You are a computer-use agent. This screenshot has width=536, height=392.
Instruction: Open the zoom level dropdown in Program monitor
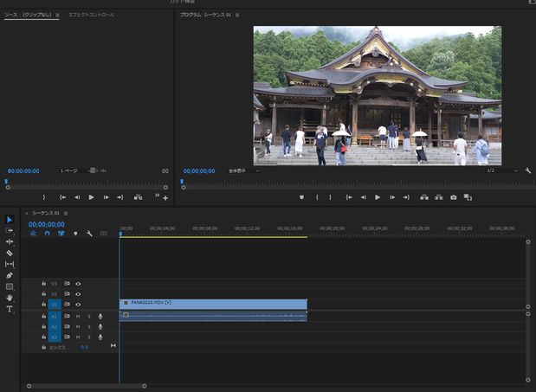pos(244,170)
